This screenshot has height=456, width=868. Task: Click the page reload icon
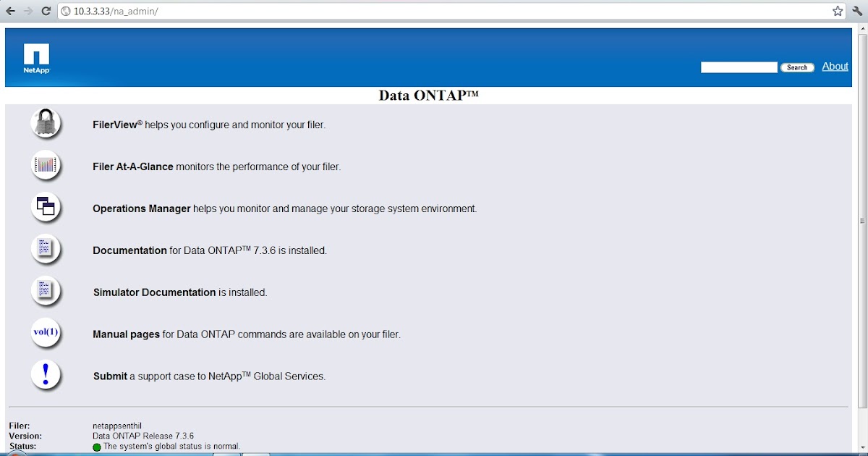point(45,11)
